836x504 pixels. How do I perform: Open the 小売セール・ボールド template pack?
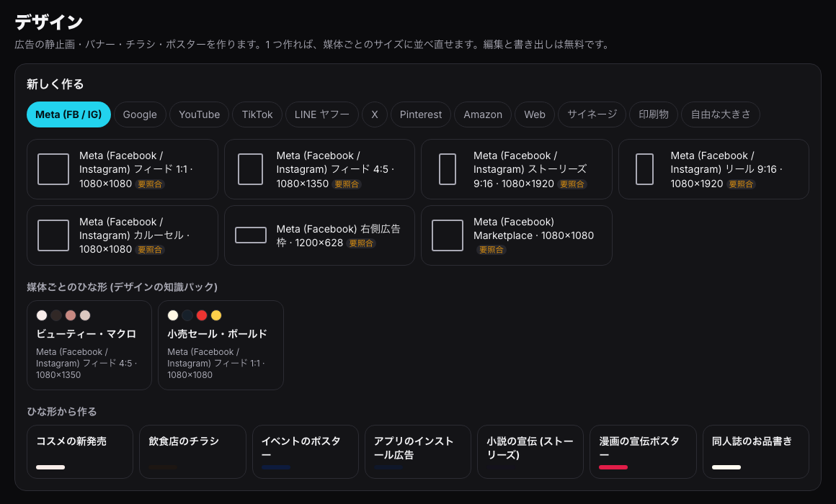point(221,345)
